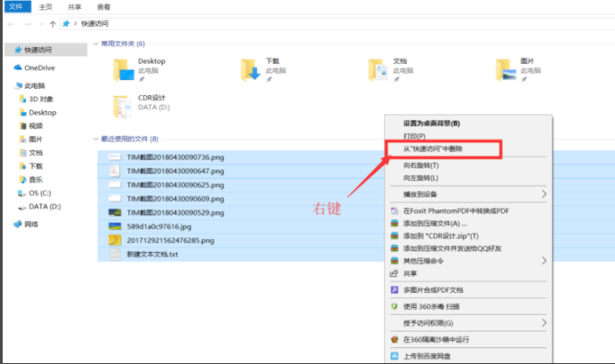Collapse the 最近使用的文件 section
This screenshot has height=364, width=615.
97,139
